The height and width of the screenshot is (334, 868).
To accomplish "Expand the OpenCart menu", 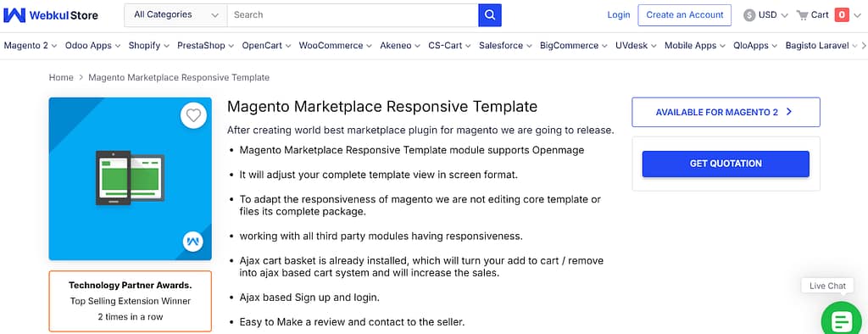I will (266, 46).
